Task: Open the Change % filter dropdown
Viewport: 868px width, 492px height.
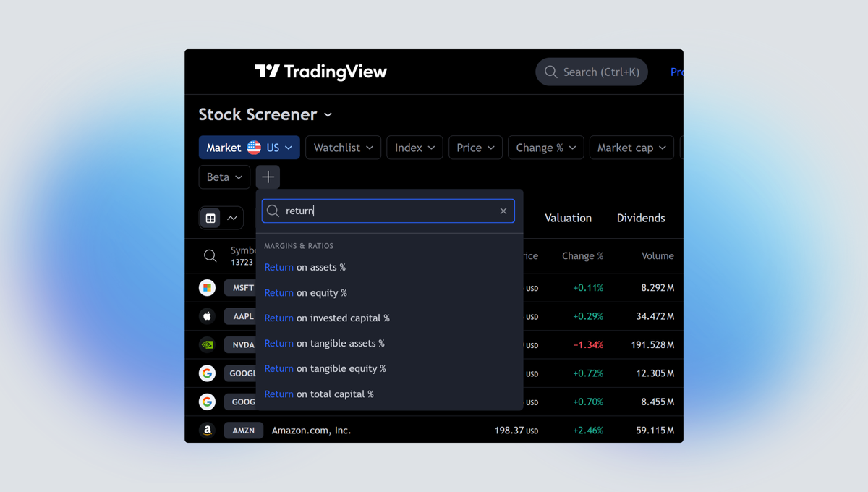Action: pos(545,148)
